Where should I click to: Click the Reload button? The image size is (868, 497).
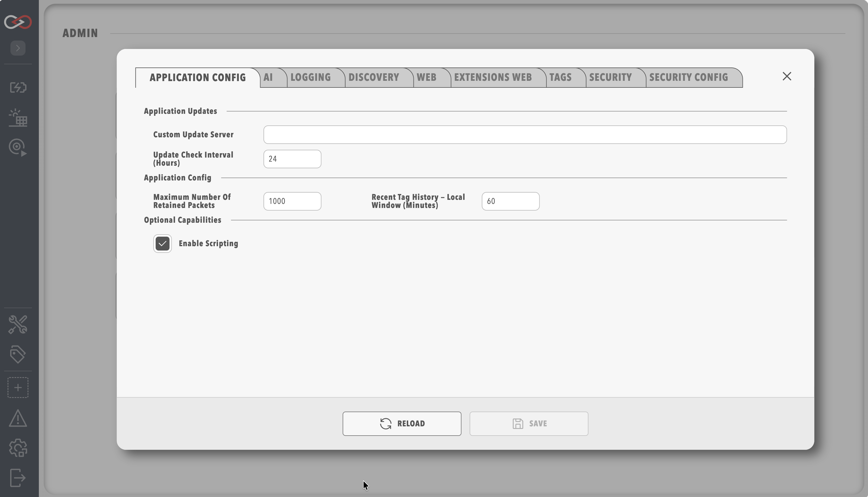point(402,423)
